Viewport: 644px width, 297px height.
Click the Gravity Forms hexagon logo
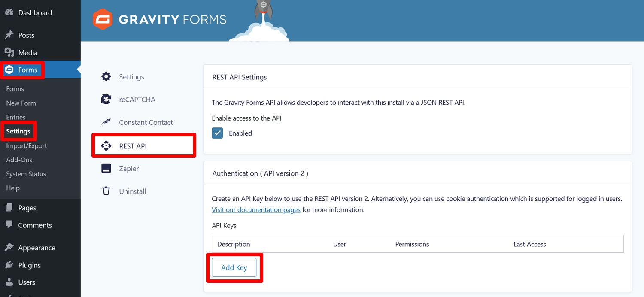click(x=103, y=19)
